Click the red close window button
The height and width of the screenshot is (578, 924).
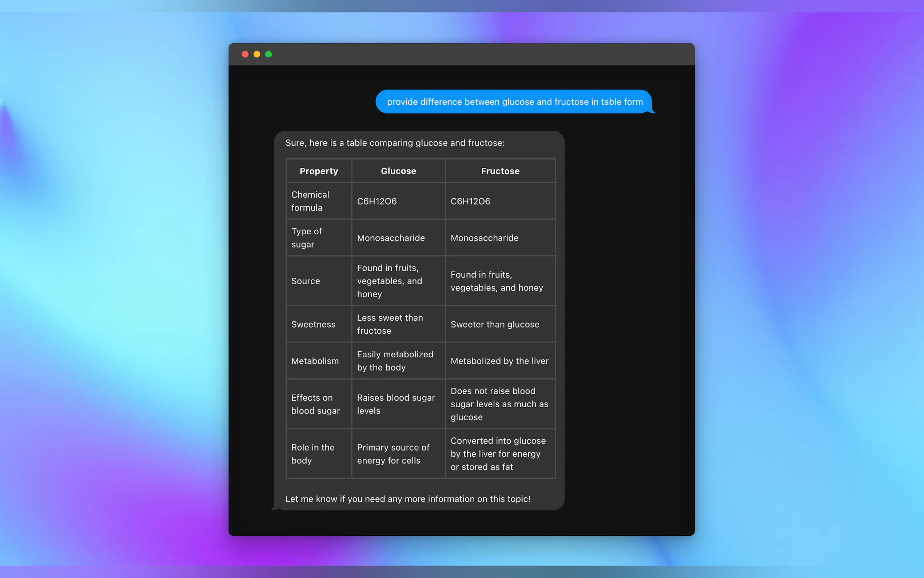point(245,54)
